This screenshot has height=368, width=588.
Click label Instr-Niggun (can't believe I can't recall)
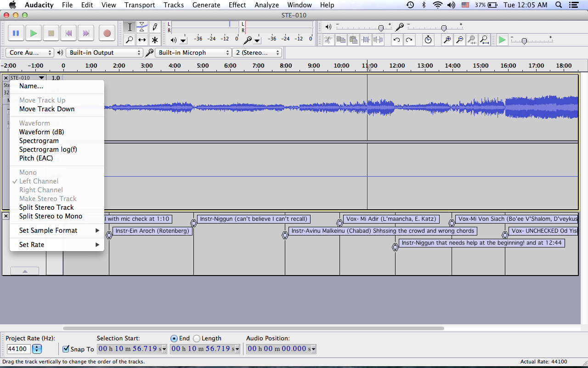253,219
